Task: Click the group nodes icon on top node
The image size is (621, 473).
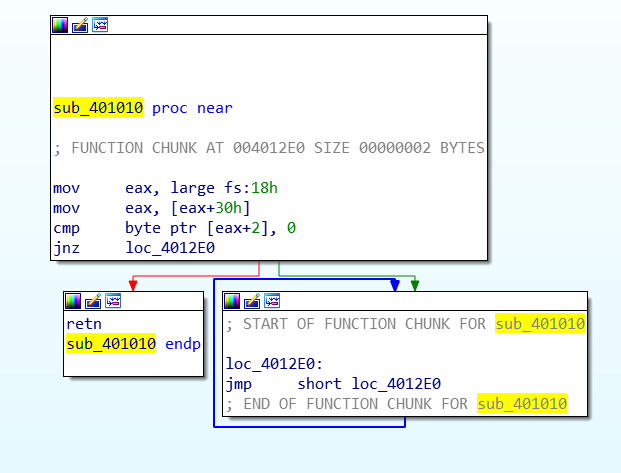Action: coord(100,25)
